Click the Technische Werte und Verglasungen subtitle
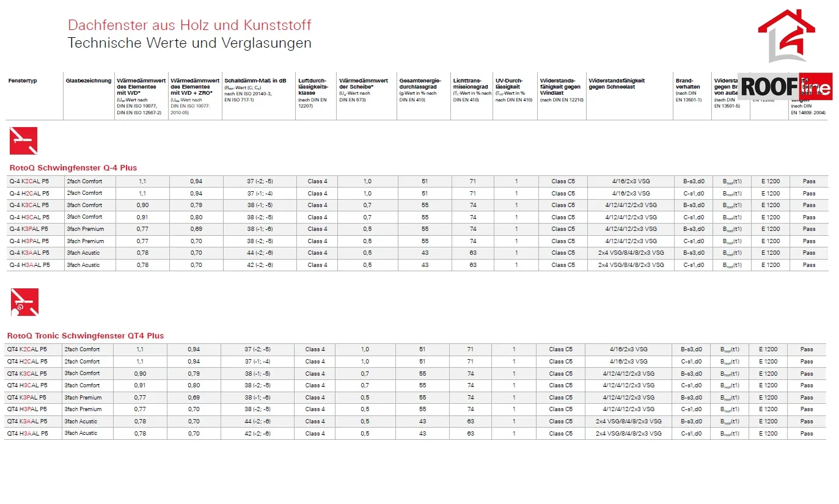The width and height of the screenshot is (839, 504). [x=189, y=43]
